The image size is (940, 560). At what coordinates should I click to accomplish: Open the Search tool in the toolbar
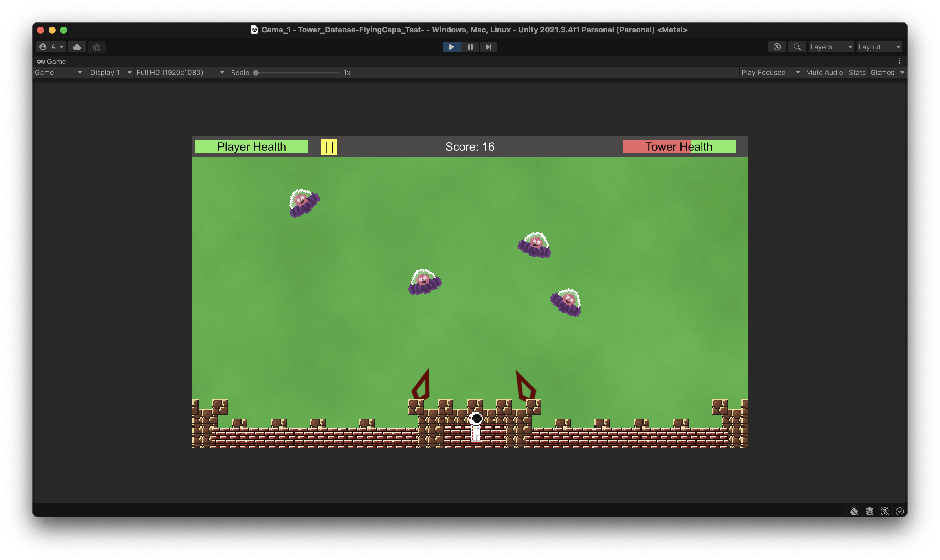[x=797, y=47]
